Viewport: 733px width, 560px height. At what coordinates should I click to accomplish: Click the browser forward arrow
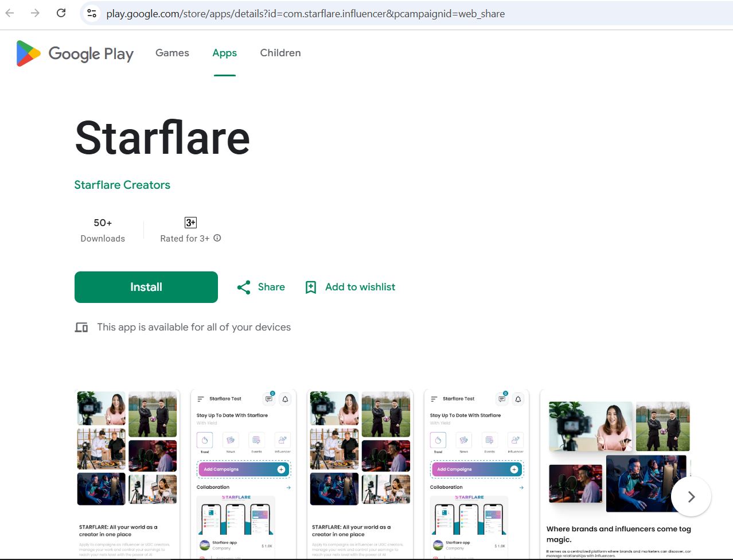(36, 13)
